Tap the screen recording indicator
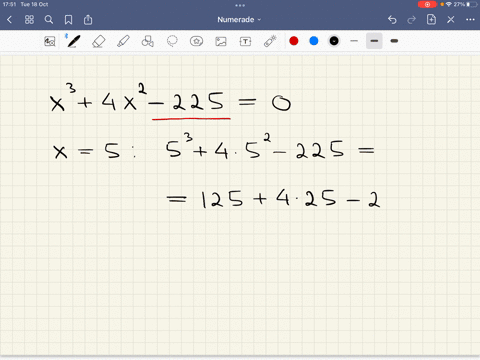The width and height of the screenshot is (480, 360). [x=427, y=4]
